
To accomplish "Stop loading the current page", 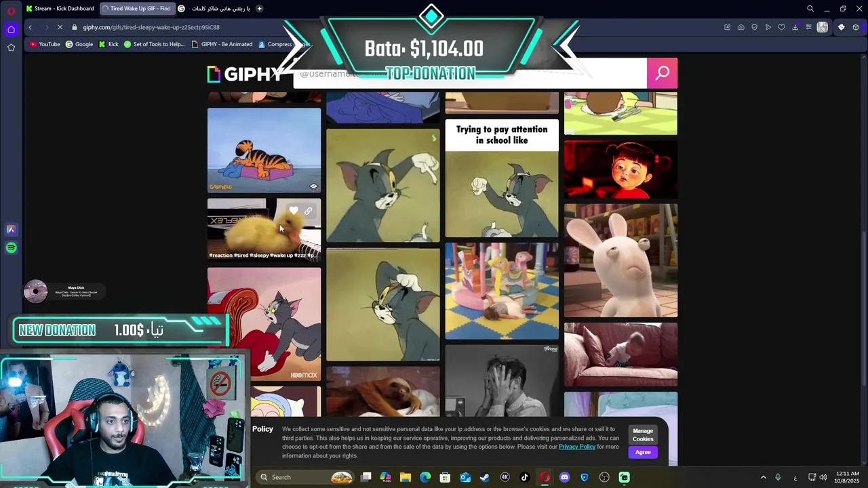I will [x=60, y=27].
